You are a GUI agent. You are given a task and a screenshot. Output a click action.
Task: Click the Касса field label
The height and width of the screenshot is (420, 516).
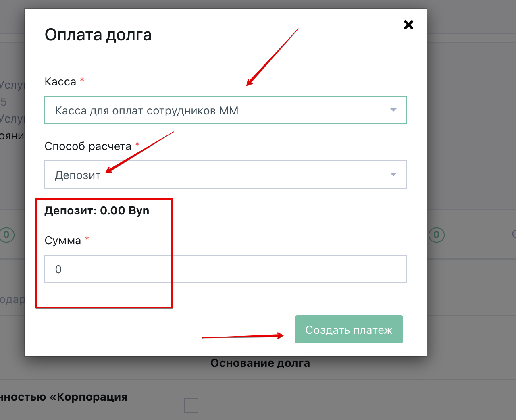pos(60,82)
